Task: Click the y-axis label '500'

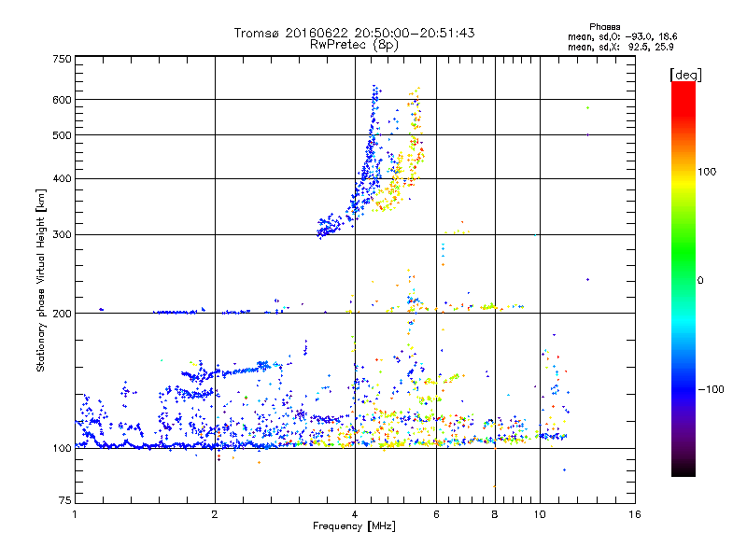Action: (62, 135)
